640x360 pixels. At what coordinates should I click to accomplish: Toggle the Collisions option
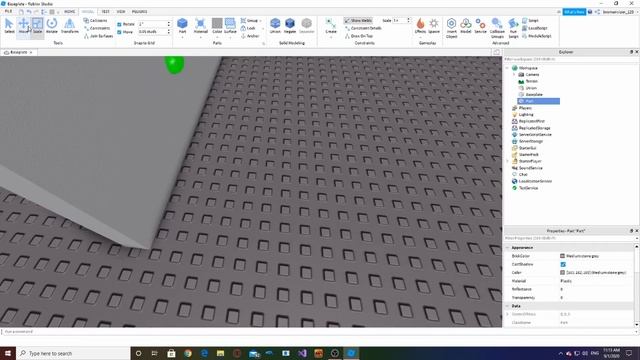pos(96,20)
